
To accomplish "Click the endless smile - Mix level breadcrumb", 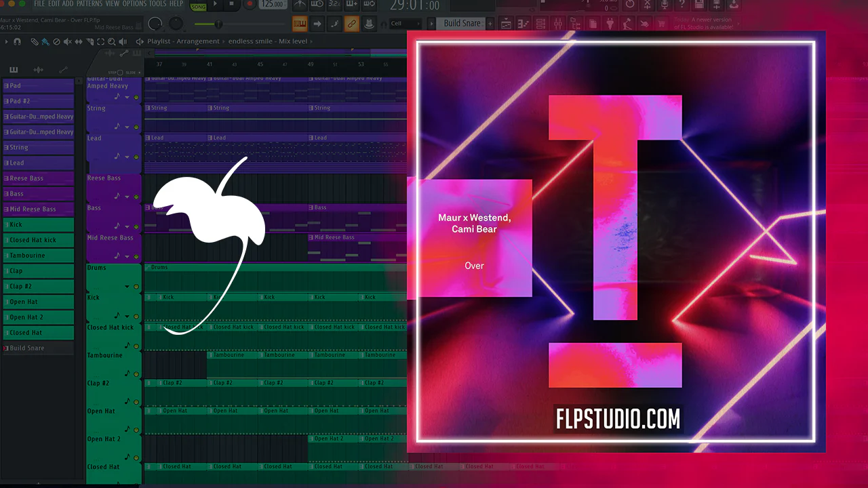I will point(268,41).
